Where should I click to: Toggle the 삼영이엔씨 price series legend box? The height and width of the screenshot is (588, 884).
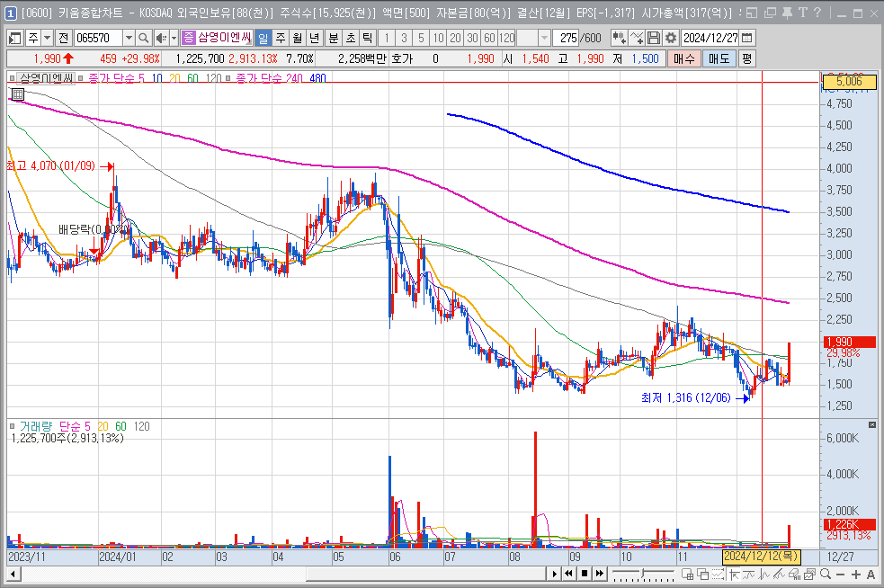pos(12,78)
